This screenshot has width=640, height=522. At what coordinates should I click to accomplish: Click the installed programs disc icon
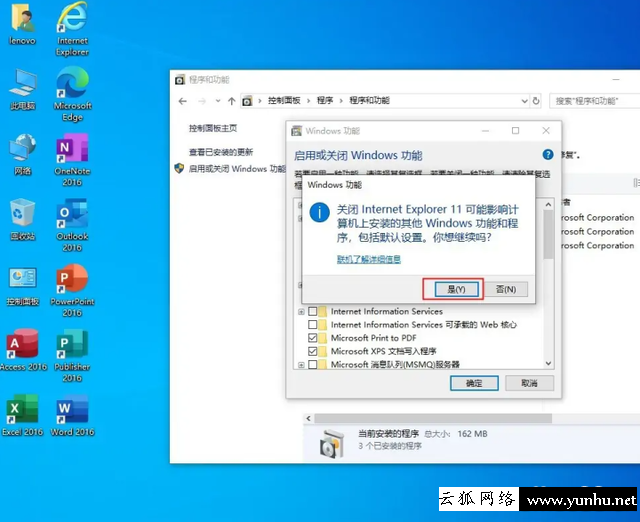[332, 444]
